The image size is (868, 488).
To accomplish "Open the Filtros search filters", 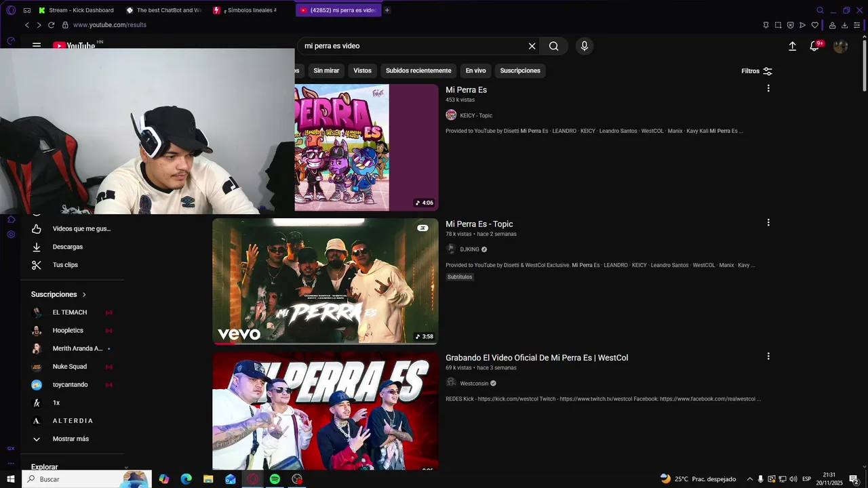I will click(x=757, y=71).
